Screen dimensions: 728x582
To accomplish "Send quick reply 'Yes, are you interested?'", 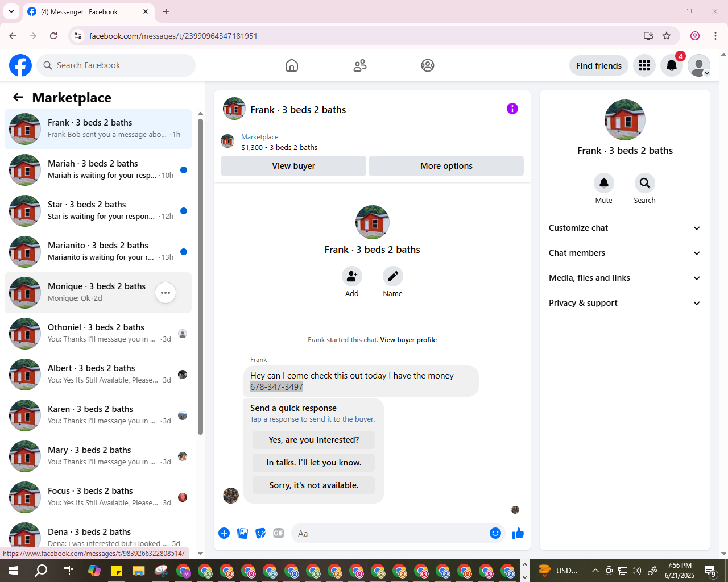I will (314, 440).
